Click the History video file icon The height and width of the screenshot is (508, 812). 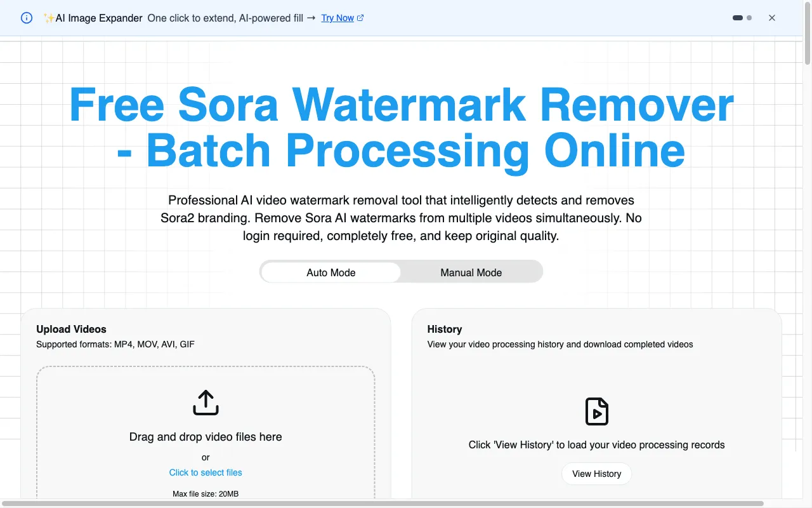point(597,411)
